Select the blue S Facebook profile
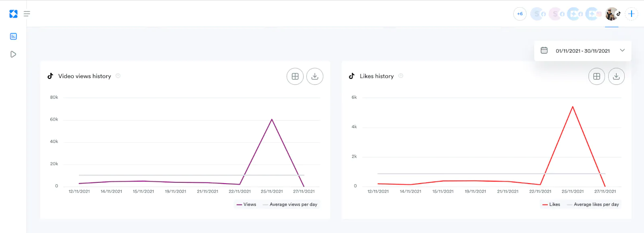Viewport: 644px width, 233px height. [x=538, y=14]
